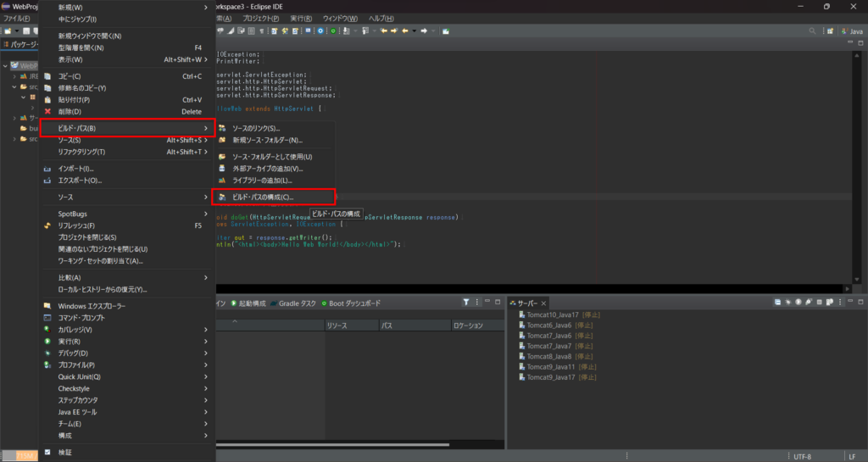Image resolution: width=868 pixels, height=462 pixels.
Task: Choose ライブラリーの追加(L)... from the submenu
Action: 262,181
